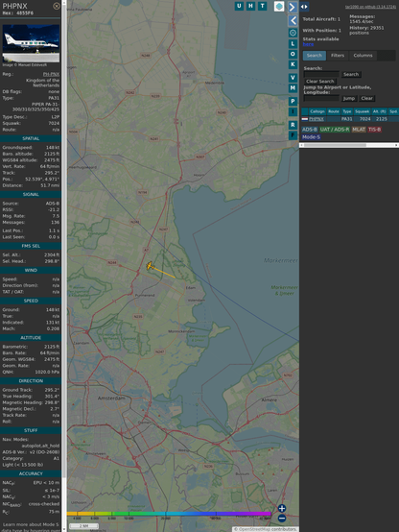The height and width of the screenshot is (532, 399).
Task: Switch to the Filters tab
Action: [x=338, y=56]
